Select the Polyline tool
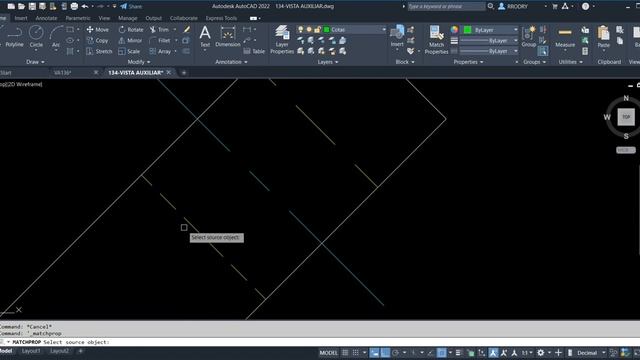Screen dimensions: 640x360 pyautogui.click(x=15, y=36)
